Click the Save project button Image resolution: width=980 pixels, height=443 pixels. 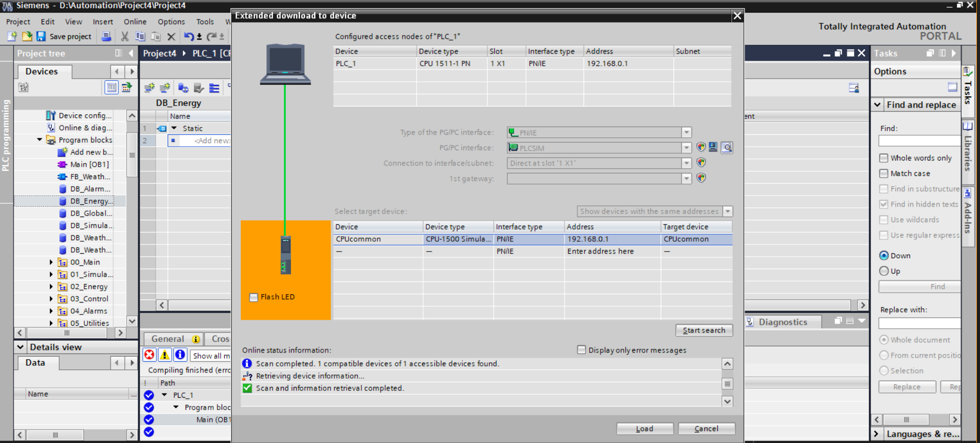point(64,36)
